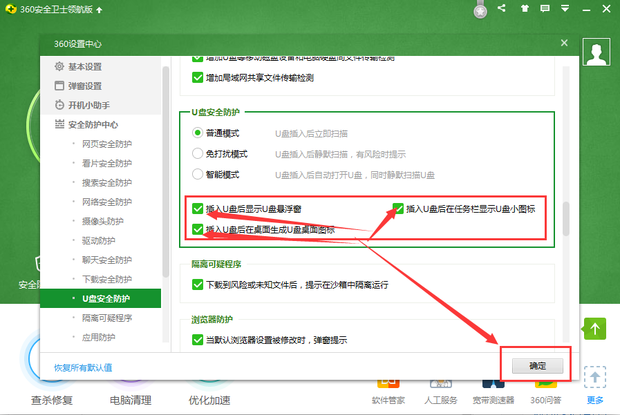Screen dimensions: 620x415
Task: Open the feedback message icon
Action: 545,8
